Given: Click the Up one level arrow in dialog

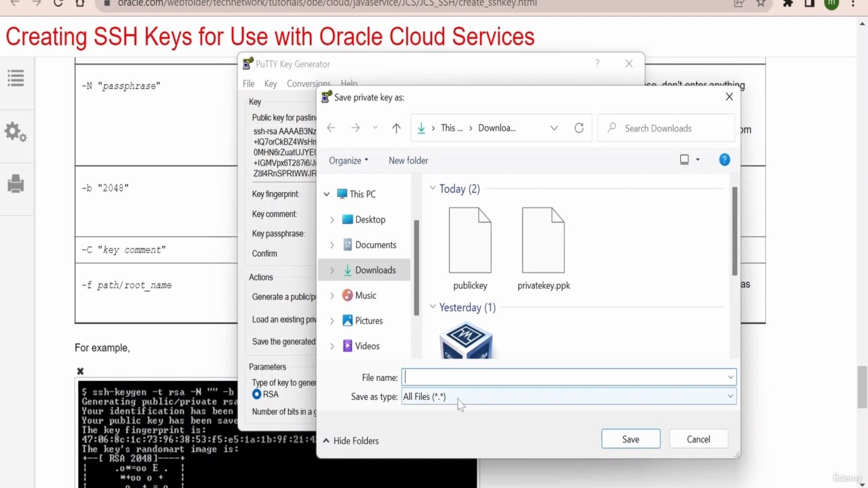Looking at the screenshot, I should [x=396, y=128].
